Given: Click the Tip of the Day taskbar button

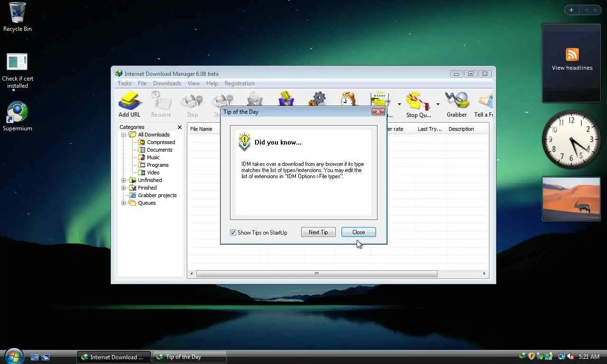Looking at the screenshot, I should [190, 357].
